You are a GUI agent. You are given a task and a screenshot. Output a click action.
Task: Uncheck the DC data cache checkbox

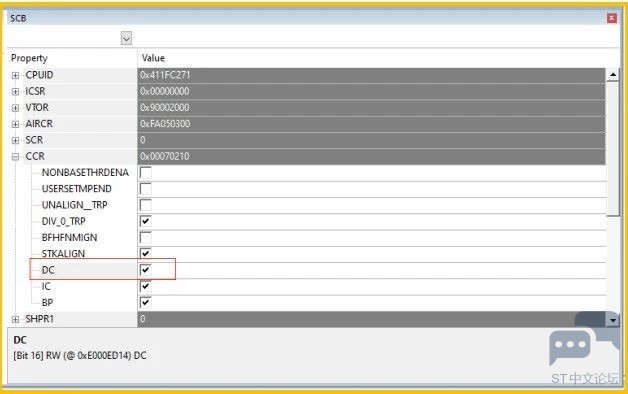click(145, 270)
